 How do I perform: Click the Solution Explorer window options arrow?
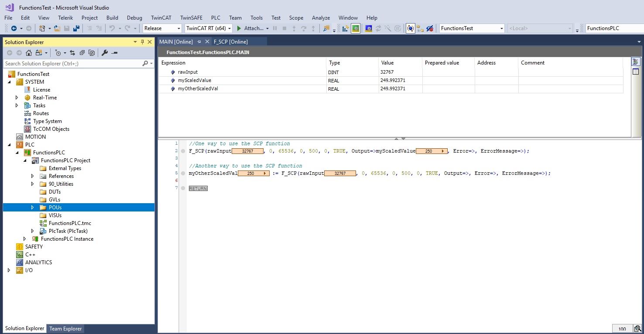[135, 42]
